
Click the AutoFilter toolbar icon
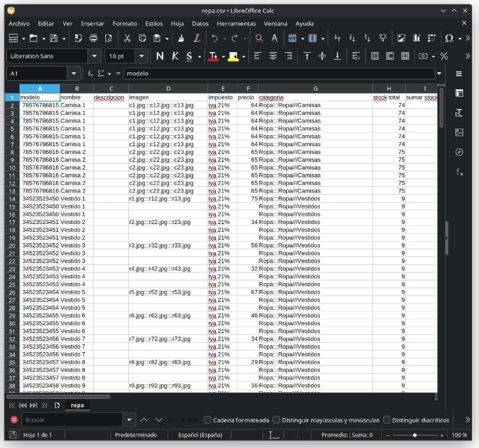(382, 37)
